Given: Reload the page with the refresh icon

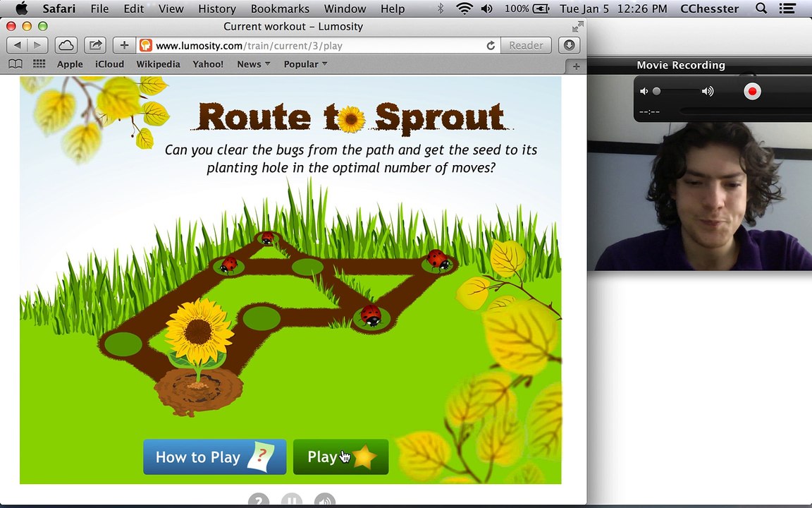Looking at the screenshot, I should [491, 46].
